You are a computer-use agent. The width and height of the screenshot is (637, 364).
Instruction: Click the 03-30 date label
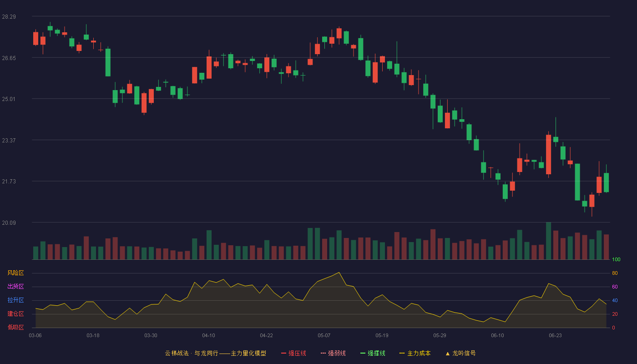151,335
